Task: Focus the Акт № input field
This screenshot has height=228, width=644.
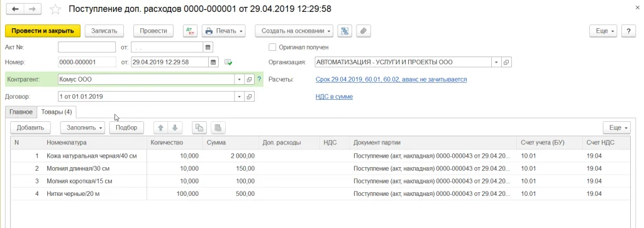Action: tap(87, 47)
